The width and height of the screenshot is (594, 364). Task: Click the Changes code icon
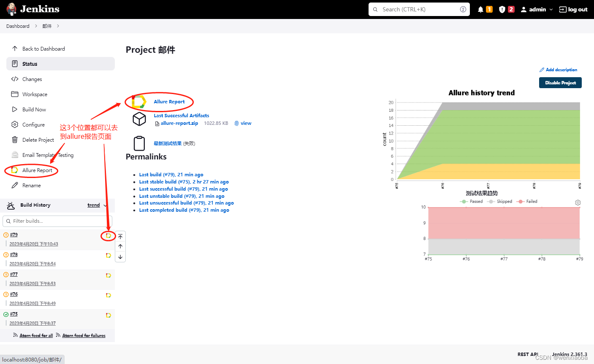tap(15, 79)
